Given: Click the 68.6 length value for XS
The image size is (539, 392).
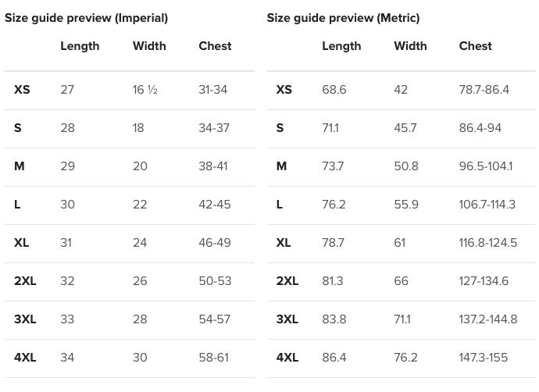Looking at the screenshot, I should (x=334, y=90).
